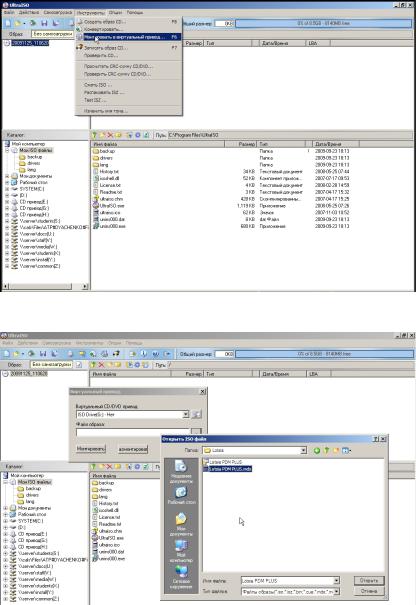
Task: Click the gear settings icon in upper catalog toolbar
Action: click(138, 135)
